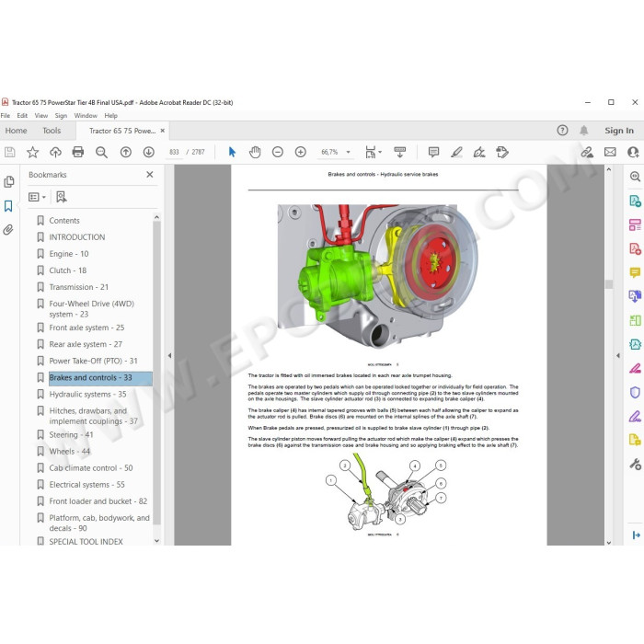
Task: Collapse the left navigation pane
Action: click(169, 356)
